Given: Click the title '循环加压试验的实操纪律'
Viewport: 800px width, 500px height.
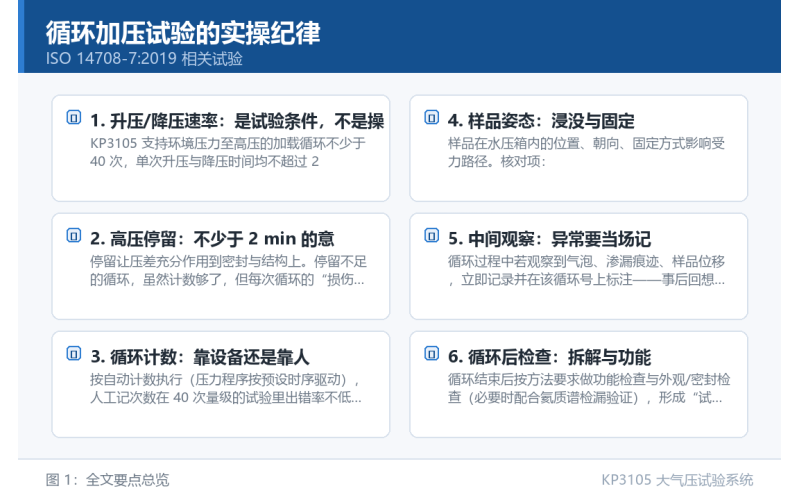Looking at the screenshot, I should click(183, 33).
